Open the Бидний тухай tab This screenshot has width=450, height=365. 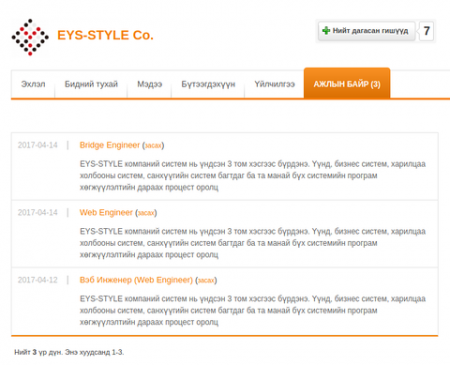(x=91, y=84)
